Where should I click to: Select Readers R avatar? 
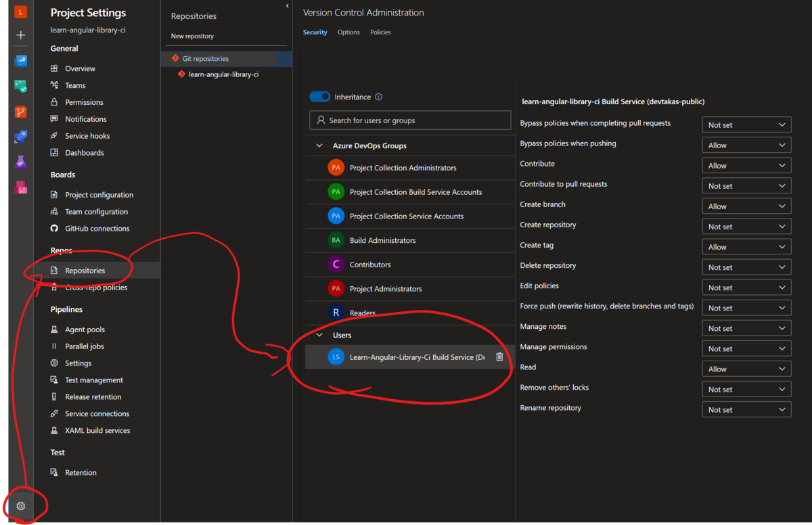336,313
